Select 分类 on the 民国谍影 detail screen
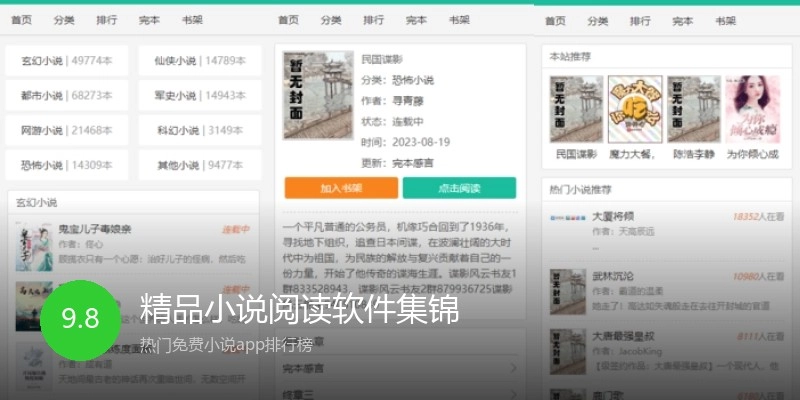 coord(331,20)
